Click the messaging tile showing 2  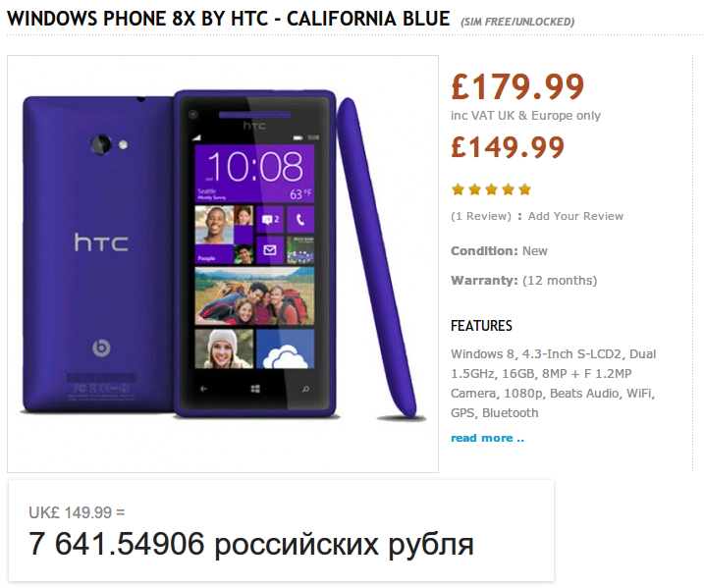(270, 219)
